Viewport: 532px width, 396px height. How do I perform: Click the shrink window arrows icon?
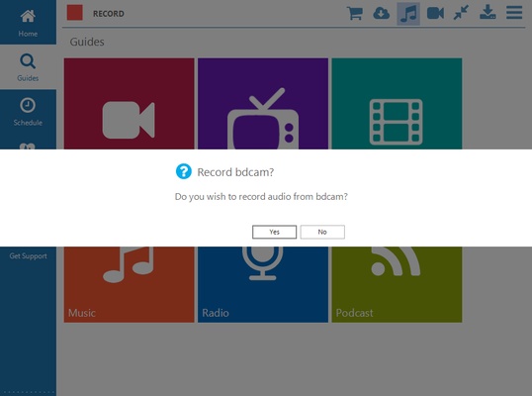pos(461,13)
